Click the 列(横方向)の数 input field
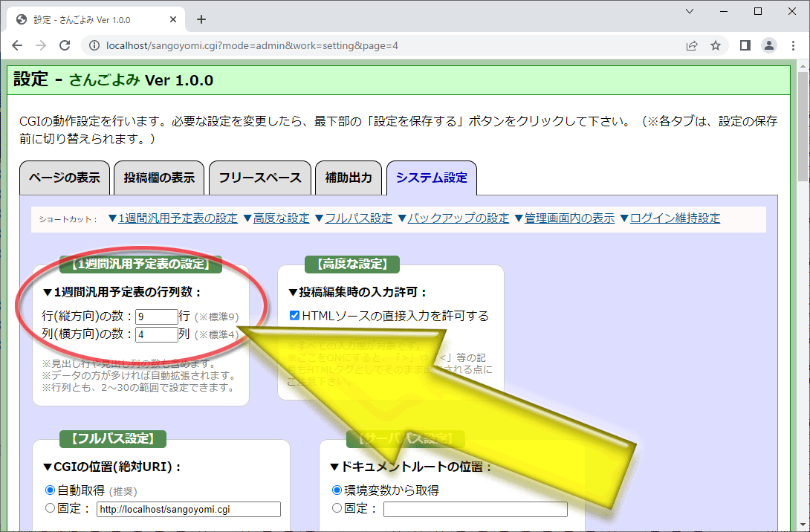Screen dimensions: 810x532 (157, 334)
